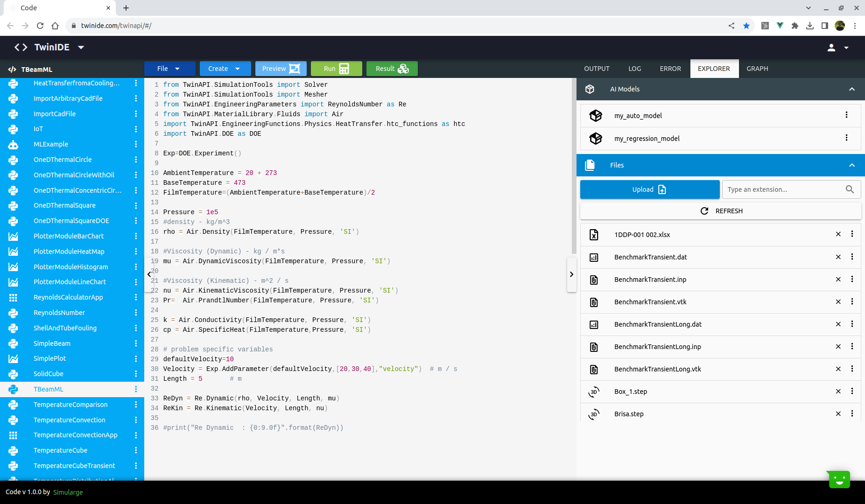Remove BenchmarkTransient.inp using the X icon
The image size is (865, 504).
click(838, 279)
